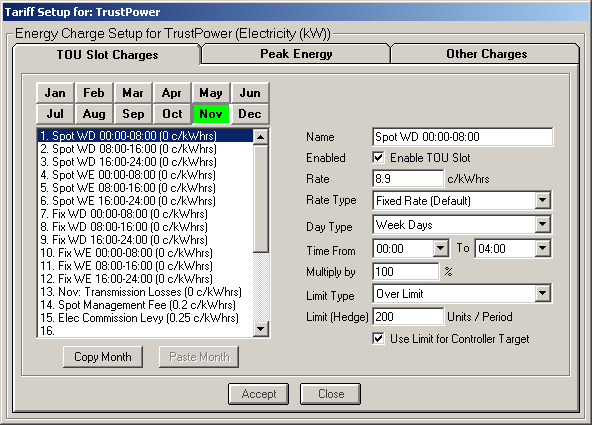
Task: Select slot 4 Spot WE 00:00-08:00
Action: (145, 175)
